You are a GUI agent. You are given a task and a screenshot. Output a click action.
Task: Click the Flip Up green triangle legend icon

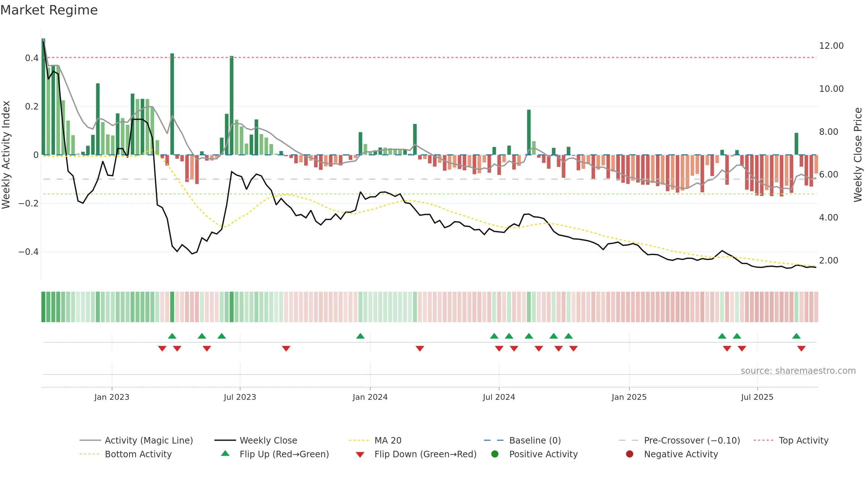click(x=225, y=453)
